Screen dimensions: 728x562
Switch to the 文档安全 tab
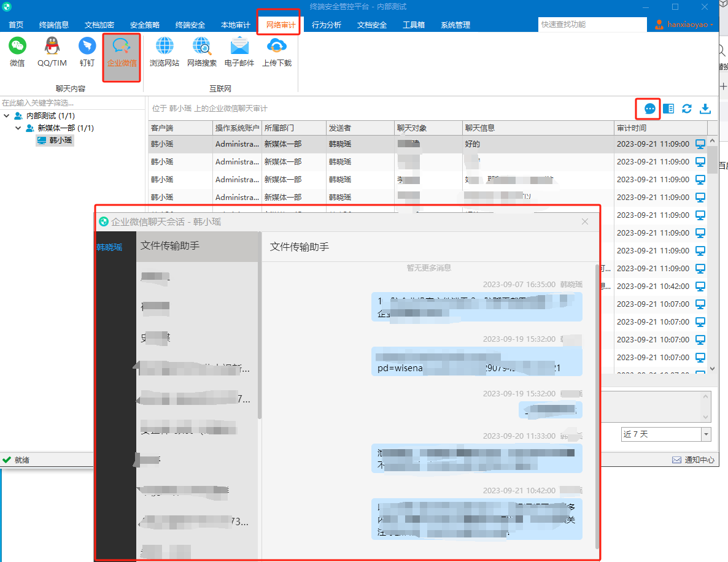point(372,25)
